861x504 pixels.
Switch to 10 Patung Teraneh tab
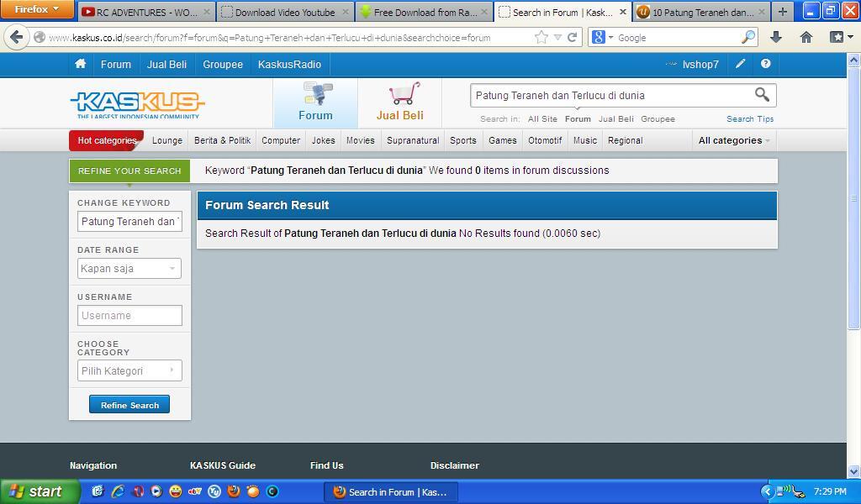(702, 12)
